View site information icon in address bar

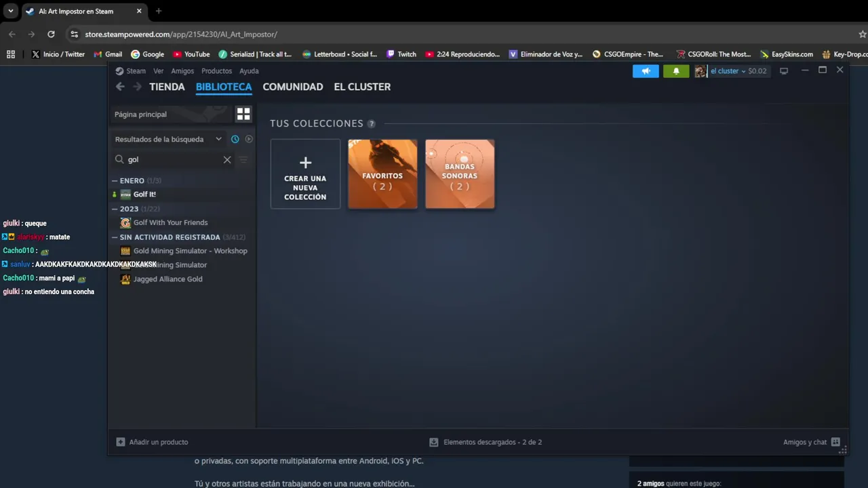click(x=74, y=34)
